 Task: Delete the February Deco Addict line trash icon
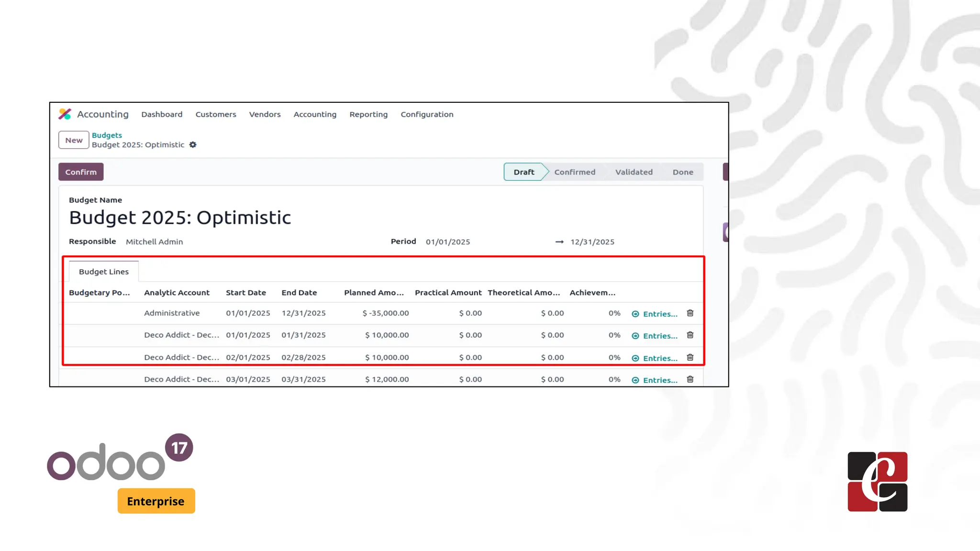click(690, 357)
